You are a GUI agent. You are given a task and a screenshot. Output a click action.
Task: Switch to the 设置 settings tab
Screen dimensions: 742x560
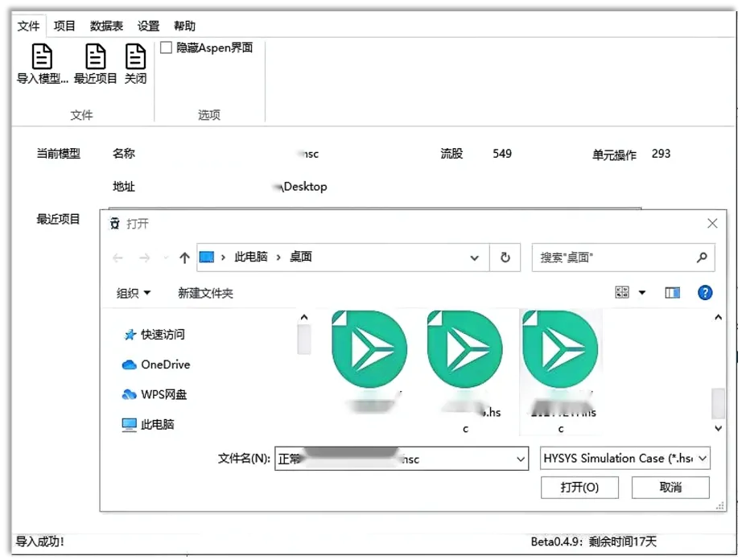tap(148, 26)
